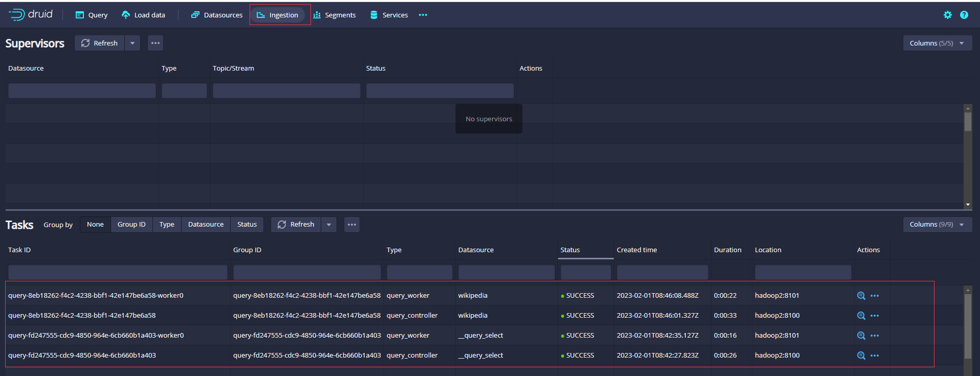Focus the supervisors Topic/Stream filter field
This screenshot has height=376, width=980.
(286, 91)
